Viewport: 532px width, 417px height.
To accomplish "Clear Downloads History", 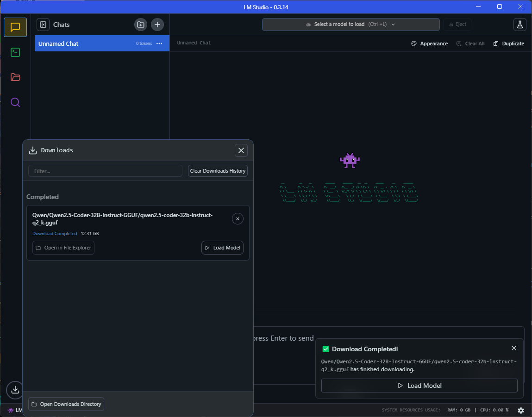I will pyautogui.click(x=218, y=171).
